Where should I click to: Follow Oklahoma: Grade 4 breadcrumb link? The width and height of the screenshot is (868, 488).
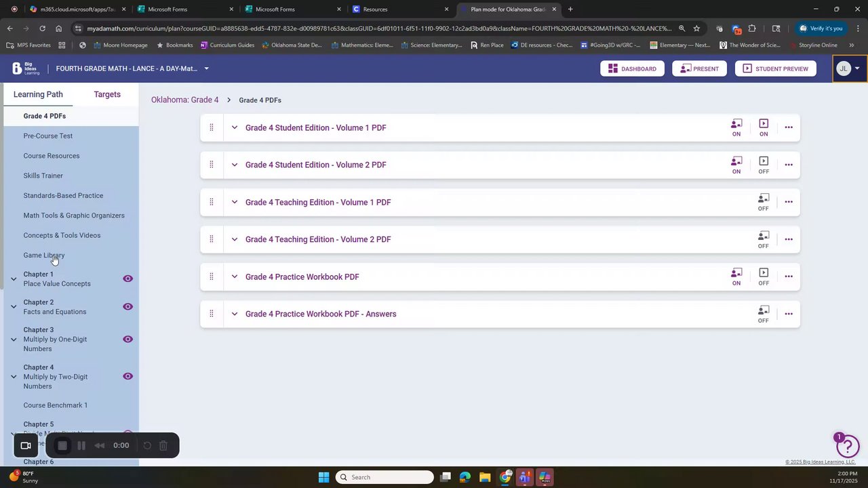[185, 100]
